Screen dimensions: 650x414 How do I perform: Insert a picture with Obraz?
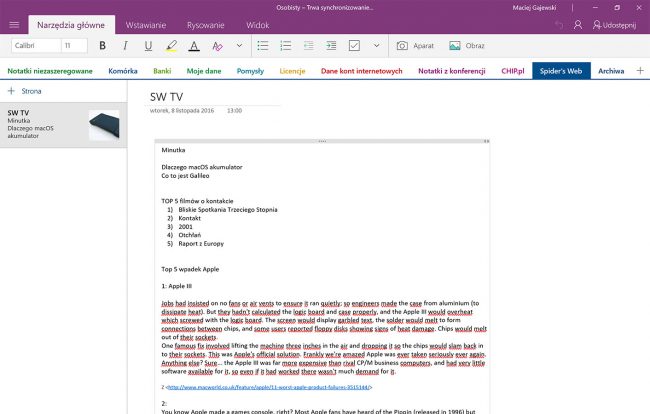coord(467,46)
